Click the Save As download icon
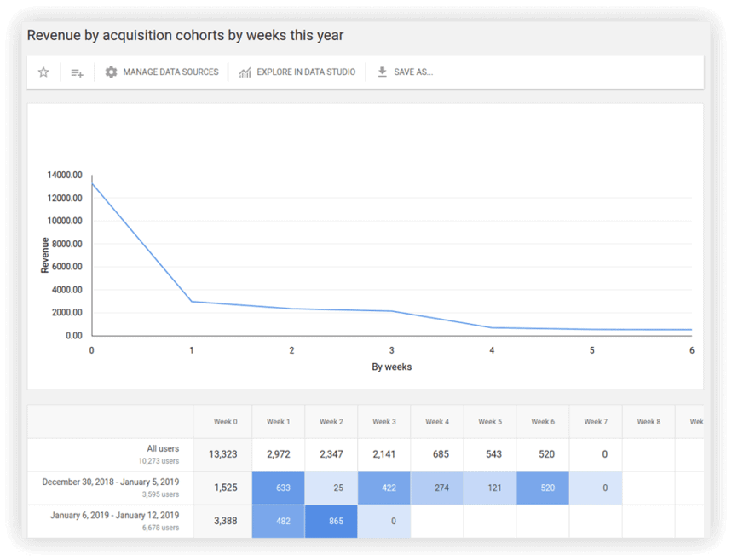Screen dimensions: 732x560 382,72
